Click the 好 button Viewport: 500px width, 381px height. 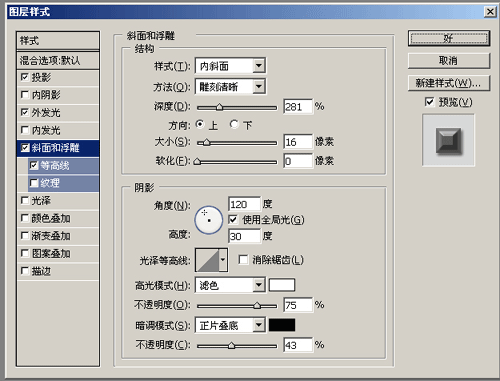pos(449,38)
